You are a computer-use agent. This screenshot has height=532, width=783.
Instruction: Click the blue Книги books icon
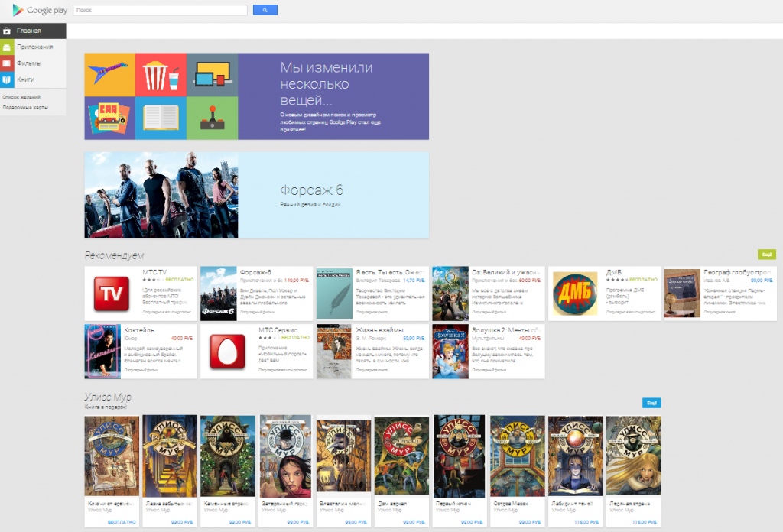click(8, 79)
